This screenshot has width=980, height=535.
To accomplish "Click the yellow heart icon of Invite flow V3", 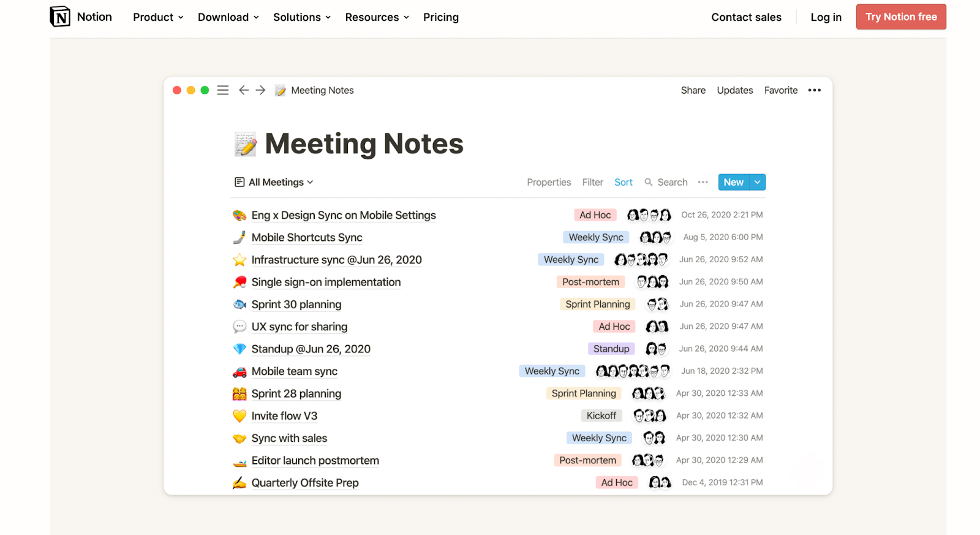I will pos(239,415).
